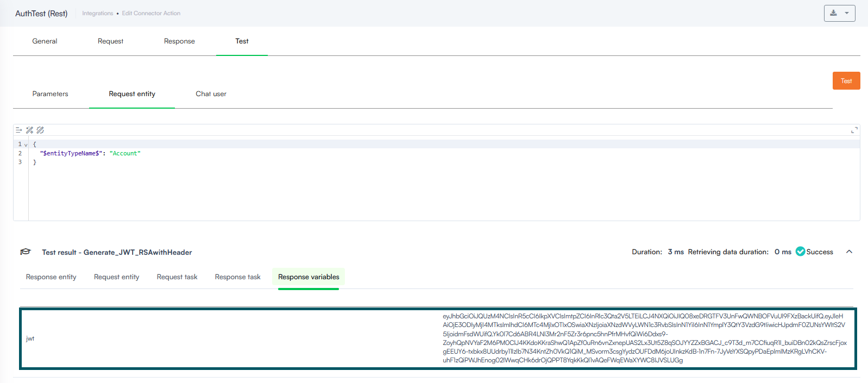Open Response task result tab
The width and height of the screenshot is (868, 383).
coord(237,277)
